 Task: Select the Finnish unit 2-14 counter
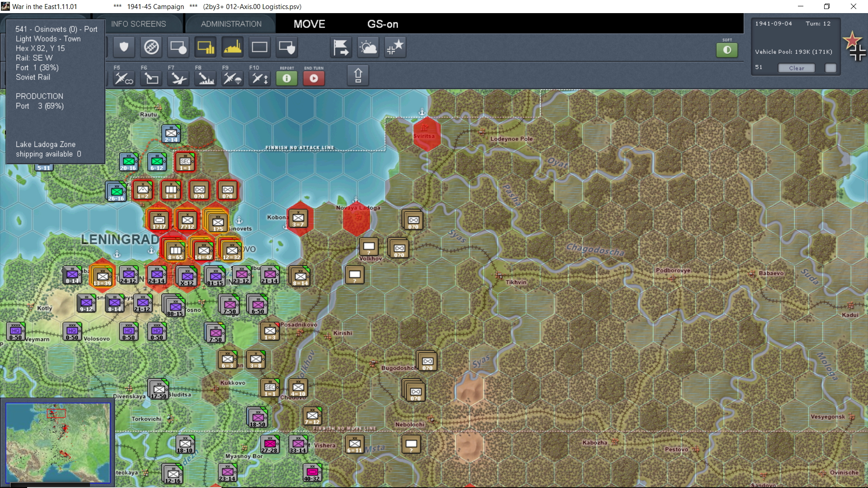point(171,134)
